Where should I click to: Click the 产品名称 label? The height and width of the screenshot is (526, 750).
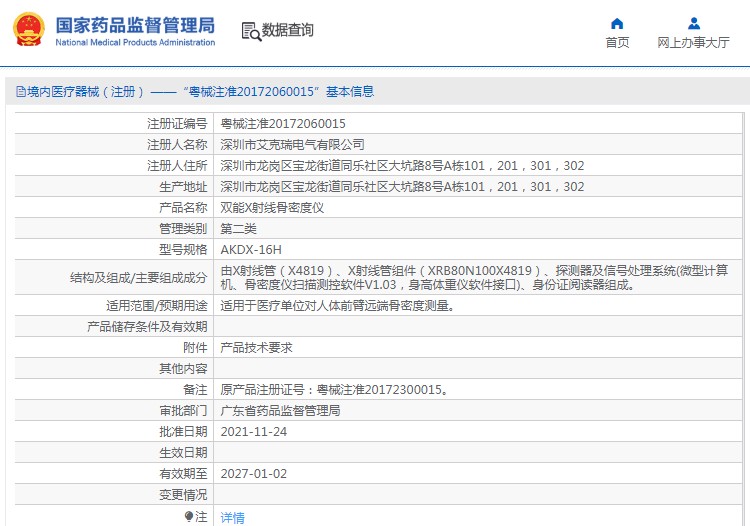(x=183, y=208)
